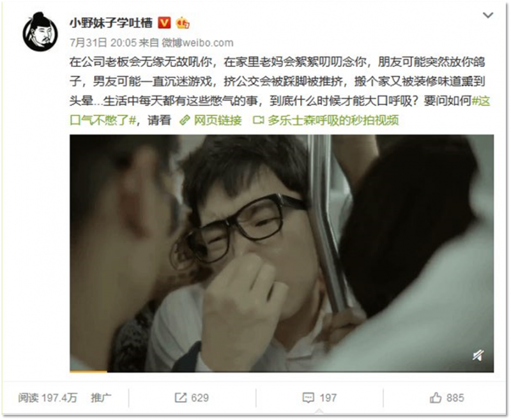Click the 推广 promote button
The image size is (511, 420).
click(101, 398)
